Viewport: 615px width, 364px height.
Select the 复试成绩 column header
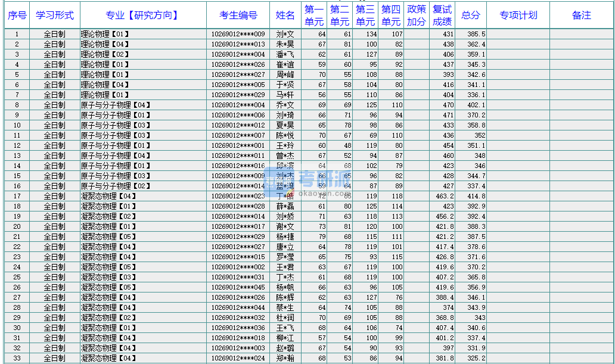[x=442, y=15]
